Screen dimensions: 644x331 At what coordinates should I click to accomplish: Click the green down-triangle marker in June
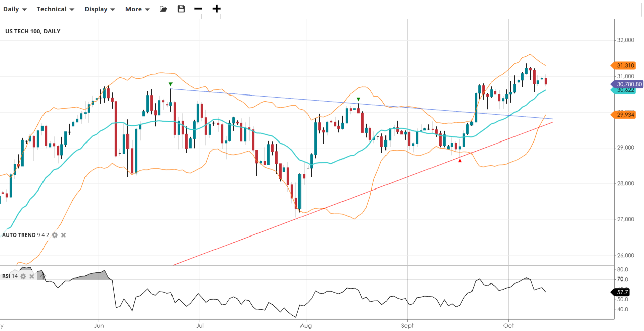click(x=171, y=84)
